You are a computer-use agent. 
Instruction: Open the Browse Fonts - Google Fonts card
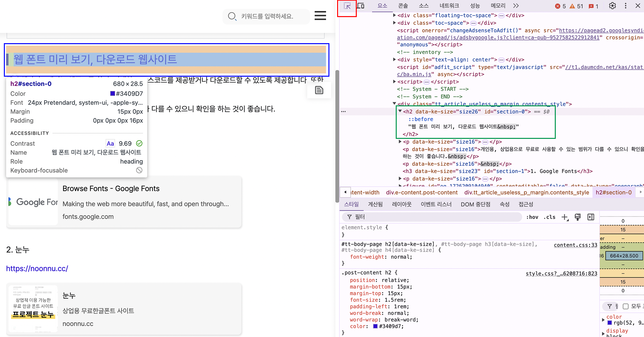[x=124, y=202]
